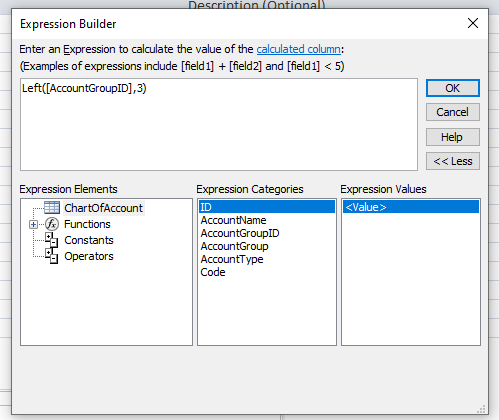Select the ChartOfAccount tree item

pyautogui.click(x=104, y=208)
